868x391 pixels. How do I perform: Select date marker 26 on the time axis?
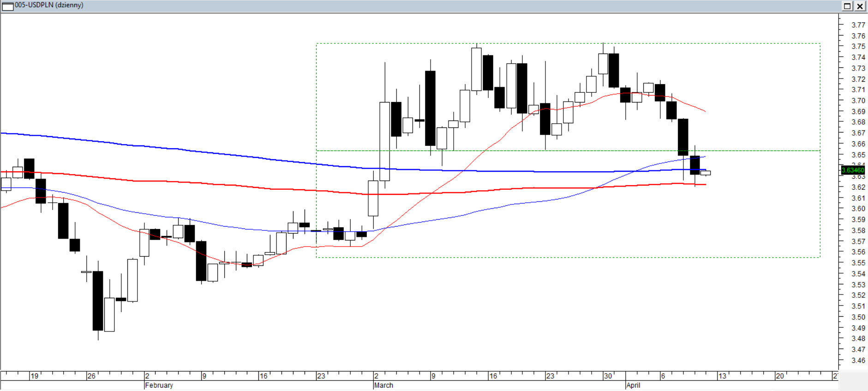pos(91,376)
